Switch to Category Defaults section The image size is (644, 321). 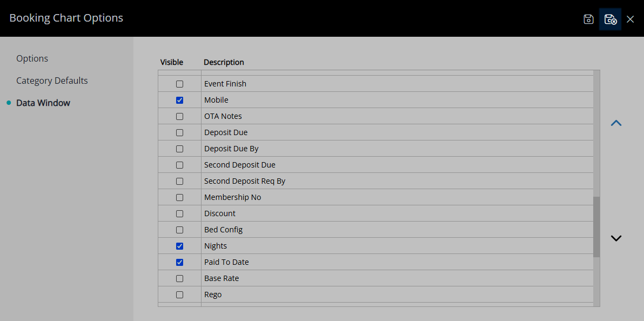coord(52,81)
